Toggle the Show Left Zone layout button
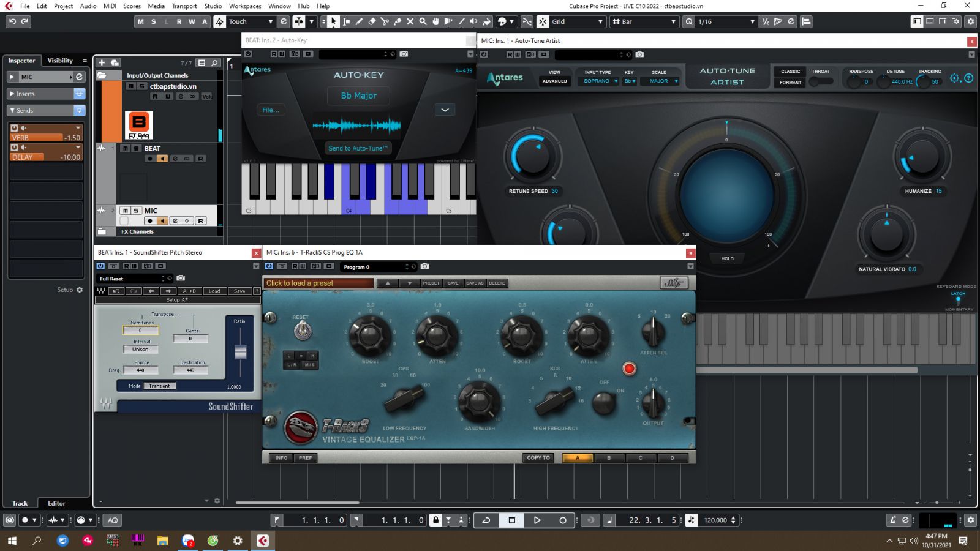 917,21
